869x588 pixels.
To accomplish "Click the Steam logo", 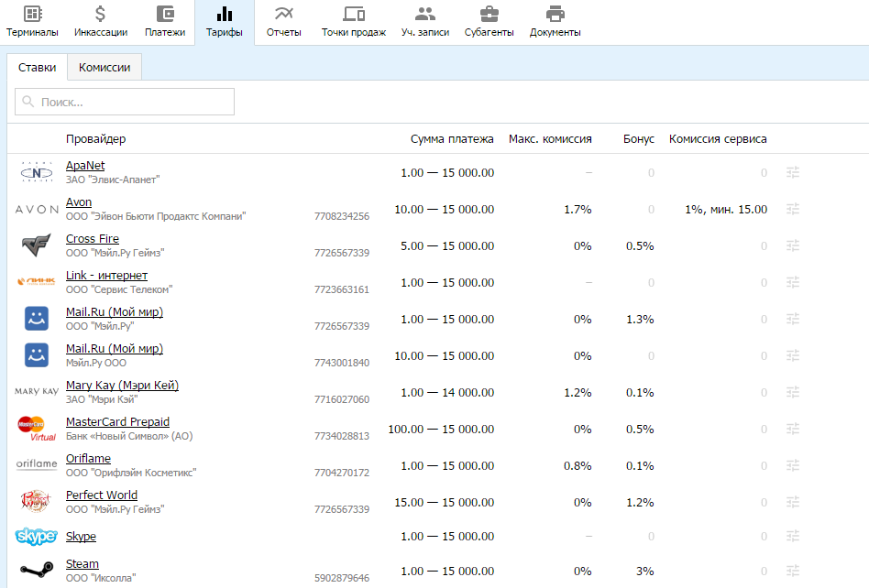I will [x=37, y=569].
